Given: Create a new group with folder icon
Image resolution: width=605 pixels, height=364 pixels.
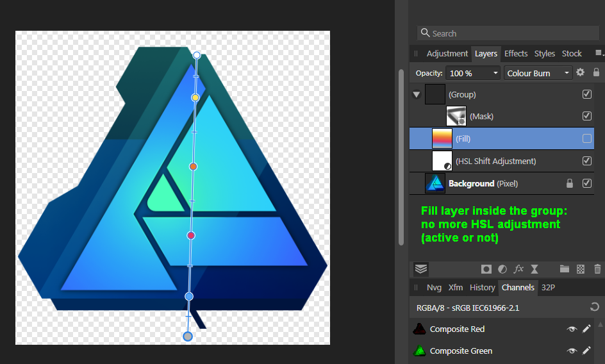Looking at the screenshot, I should pyautogui.click(x=564, y=269).
